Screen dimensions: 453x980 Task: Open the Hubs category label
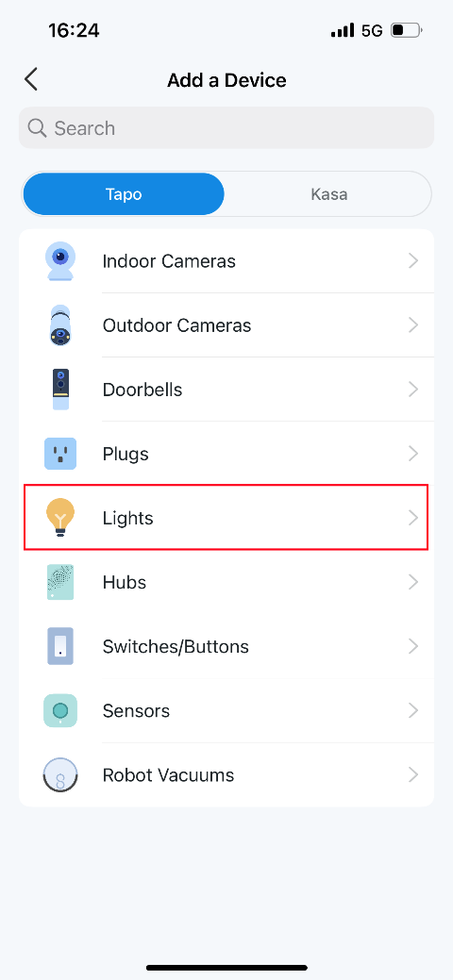pyautogui.click(x=125, y=583)
